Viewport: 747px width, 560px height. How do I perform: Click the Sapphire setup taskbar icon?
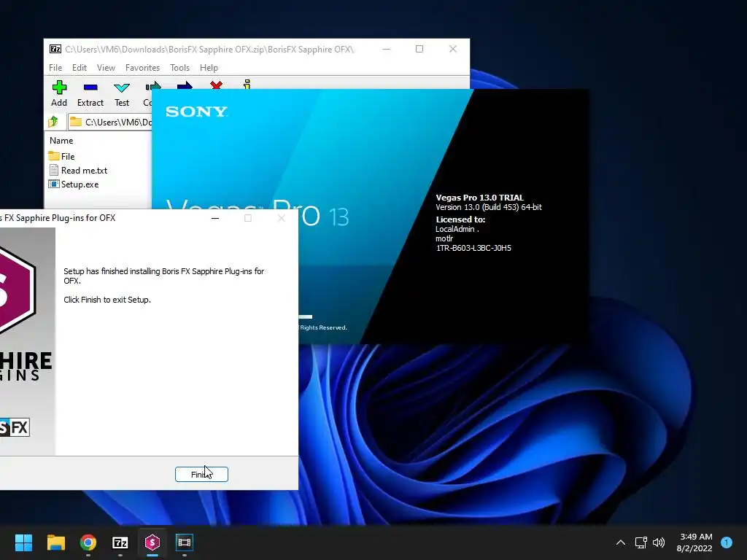click(152, 542)
